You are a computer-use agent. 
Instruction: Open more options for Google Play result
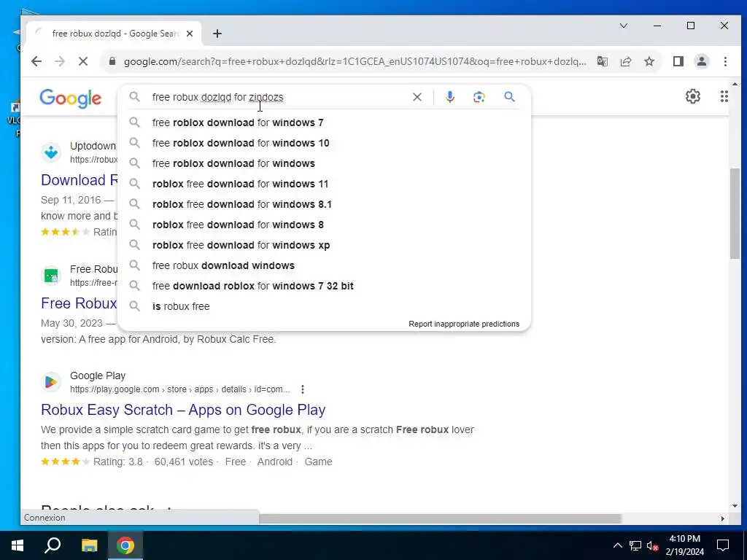tap(303, 389)
